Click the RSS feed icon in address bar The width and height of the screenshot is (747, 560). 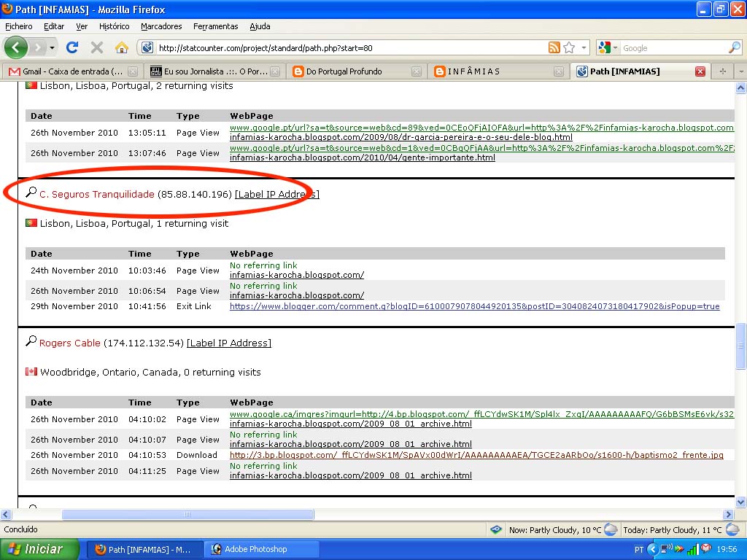[x=554, y=47]
